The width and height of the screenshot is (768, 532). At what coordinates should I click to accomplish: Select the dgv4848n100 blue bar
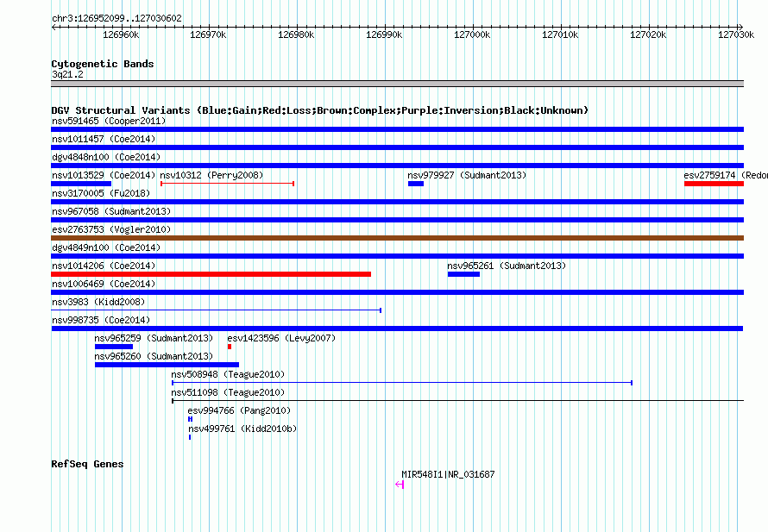click(397, 166)
